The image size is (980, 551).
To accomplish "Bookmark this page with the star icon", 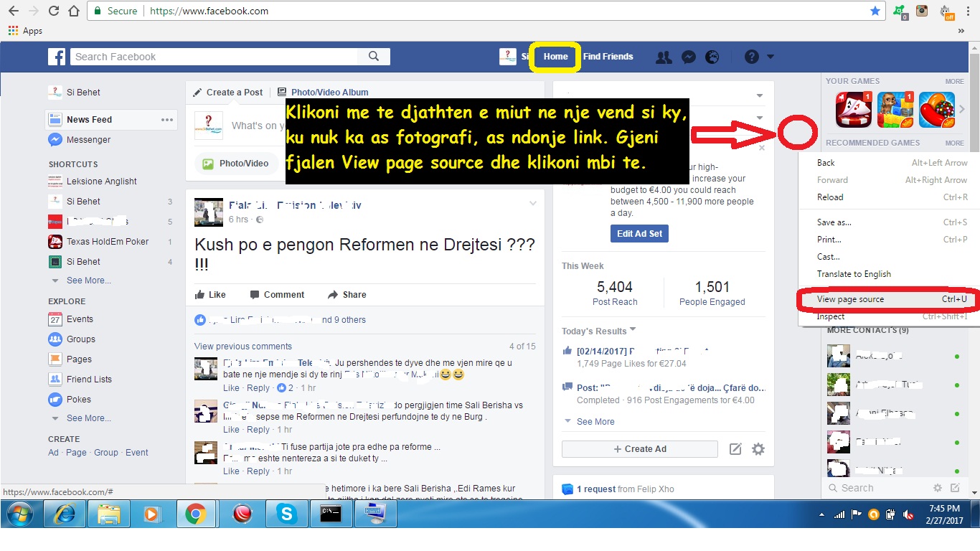I will (875, 11).
